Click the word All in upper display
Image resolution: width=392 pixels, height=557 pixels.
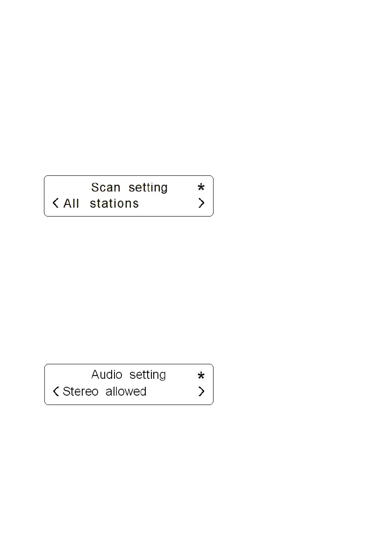tap(71, 203)
